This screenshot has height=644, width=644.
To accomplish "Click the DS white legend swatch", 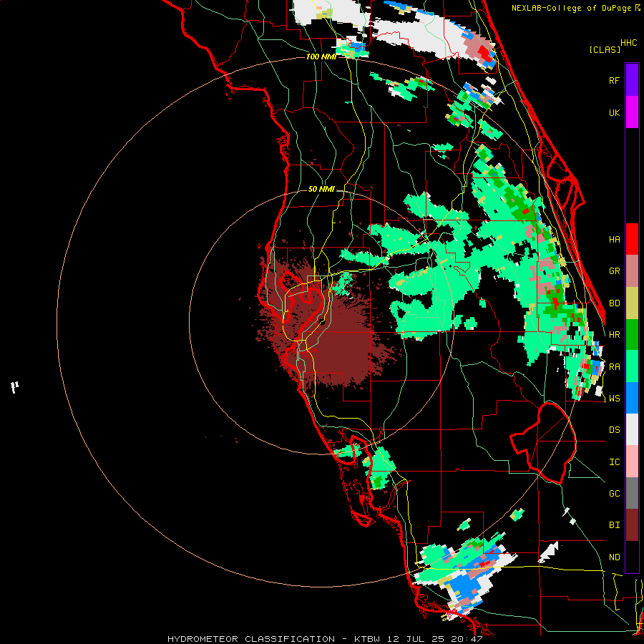I will coord(632,429).
